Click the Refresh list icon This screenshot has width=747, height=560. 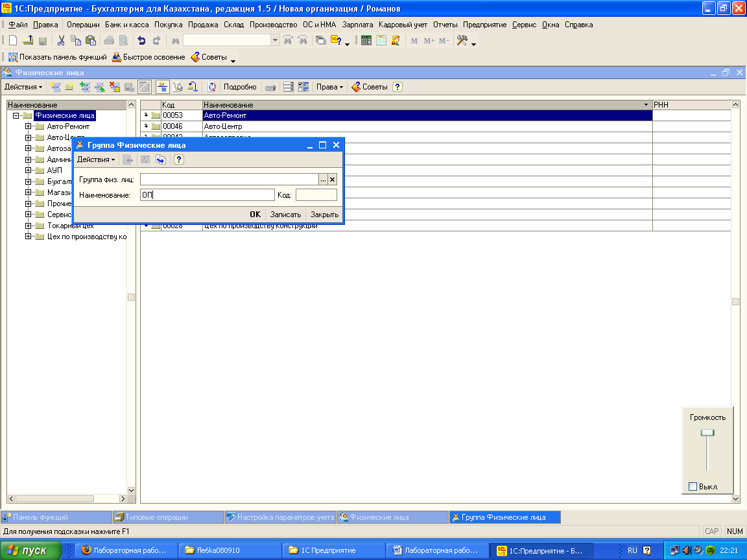[x=211, y=87]
